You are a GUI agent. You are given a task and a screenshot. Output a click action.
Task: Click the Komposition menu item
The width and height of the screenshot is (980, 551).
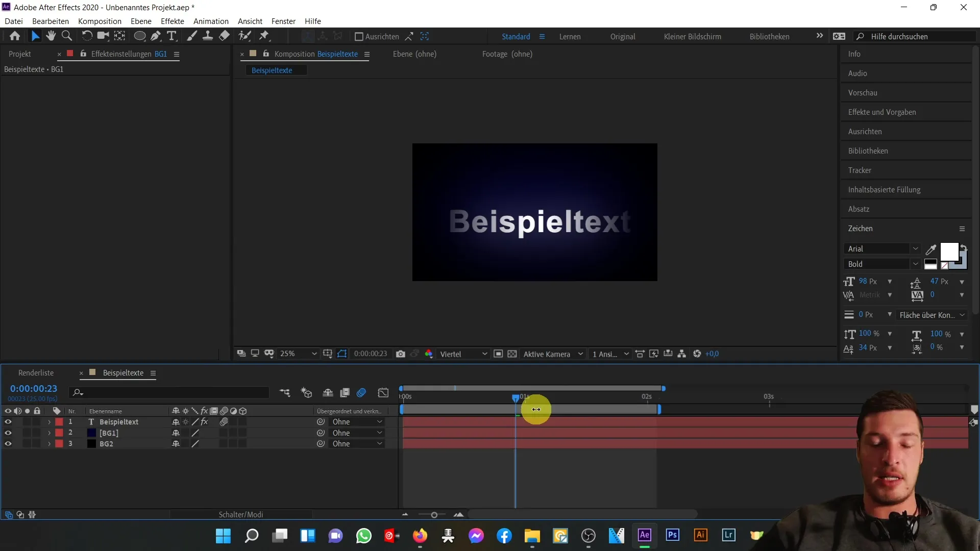click(100, 21)
